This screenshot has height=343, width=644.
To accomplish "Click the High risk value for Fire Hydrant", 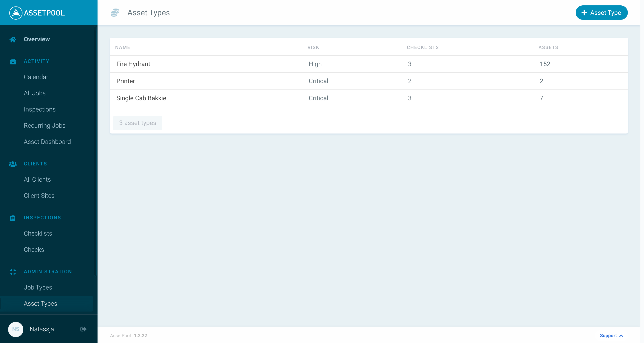I will click(x=315, y=64).
